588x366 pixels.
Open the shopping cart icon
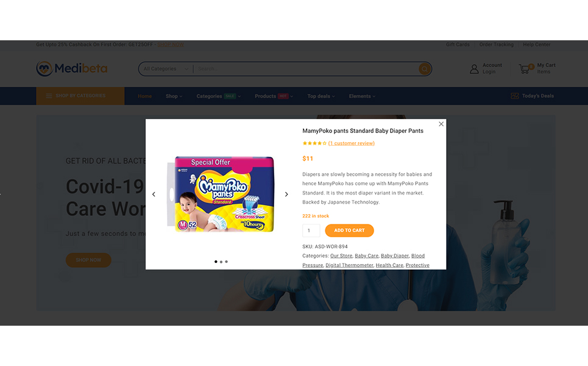pyautogui.click(x=525, y=69)
